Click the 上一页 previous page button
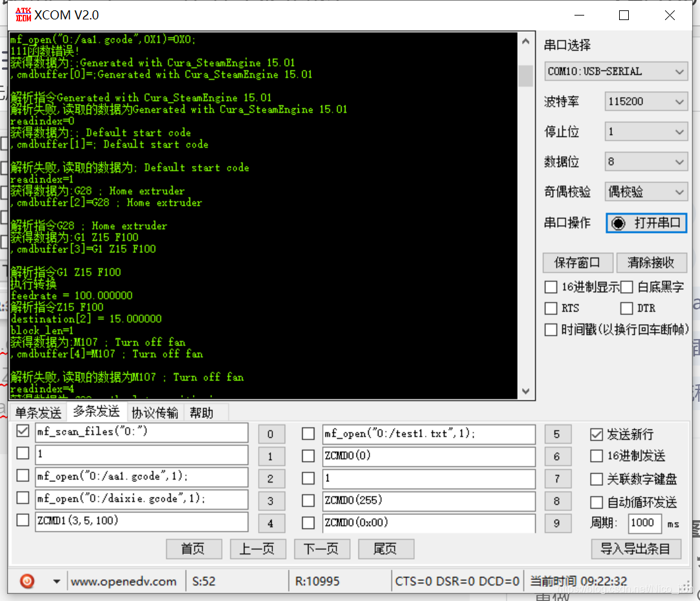Image resolution: width=700 pixels, height=601 pixels. click(x=257, y=549)
